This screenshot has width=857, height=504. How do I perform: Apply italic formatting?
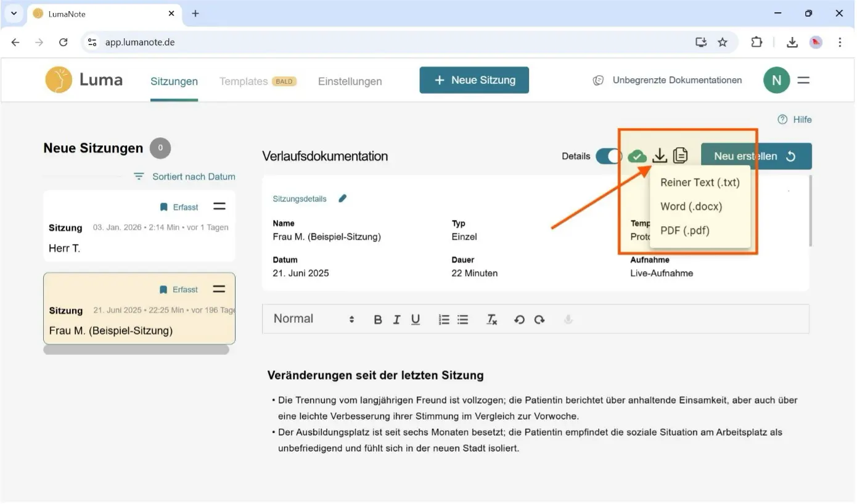point(396,319)
